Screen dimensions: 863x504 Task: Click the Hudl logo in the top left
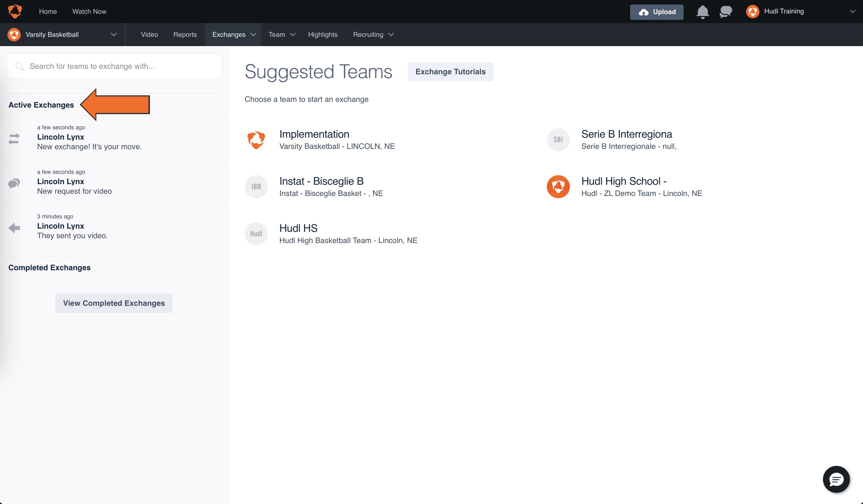point(14,11)
